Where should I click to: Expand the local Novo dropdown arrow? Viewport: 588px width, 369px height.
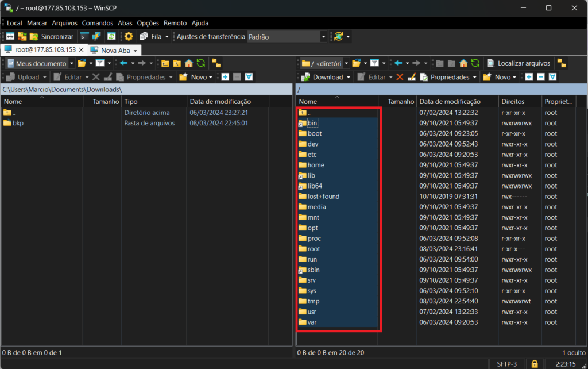click(210, 78)
